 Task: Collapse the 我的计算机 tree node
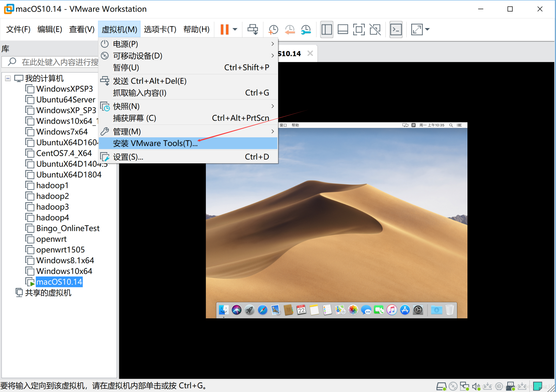click(x=8, y=78)
